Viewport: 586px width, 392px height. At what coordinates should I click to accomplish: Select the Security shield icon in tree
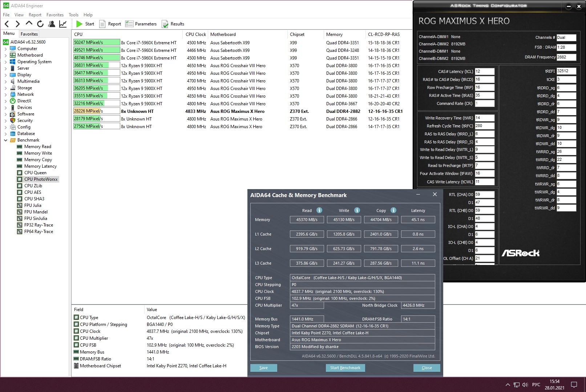tap(13, 121)
